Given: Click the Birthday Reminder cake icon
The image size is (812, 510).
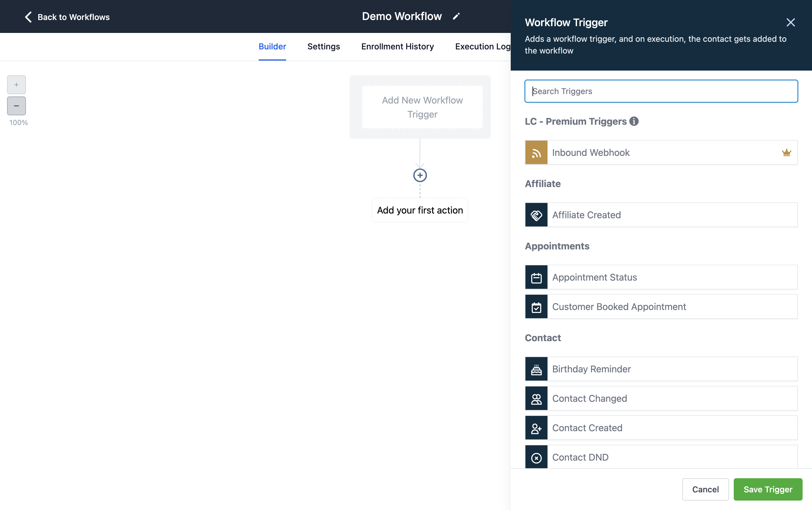Looking at the screenshot, I should [x=536, y=369].
